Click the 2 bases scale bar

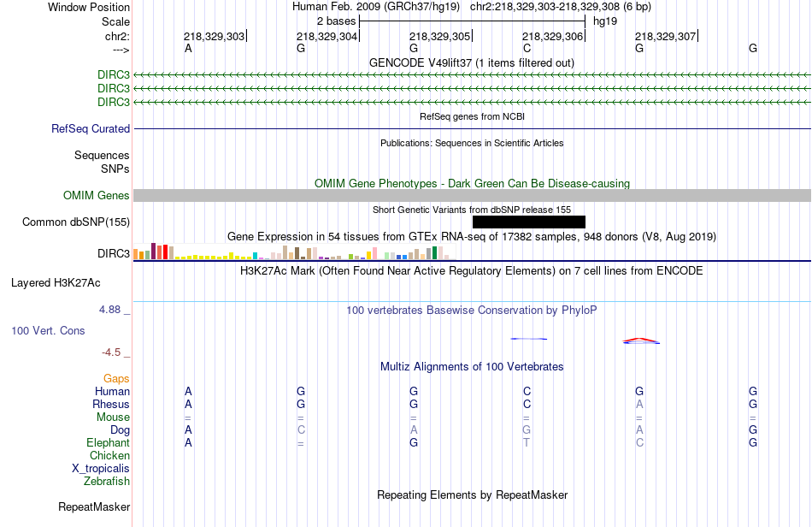pyautogui.click(x=473, y=21)
